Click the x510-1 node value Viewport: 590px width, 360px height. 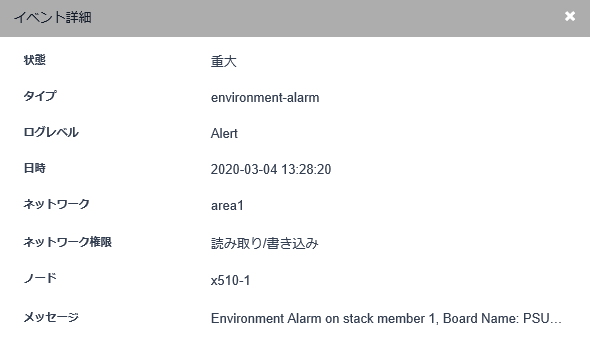[x=231, y=281]
